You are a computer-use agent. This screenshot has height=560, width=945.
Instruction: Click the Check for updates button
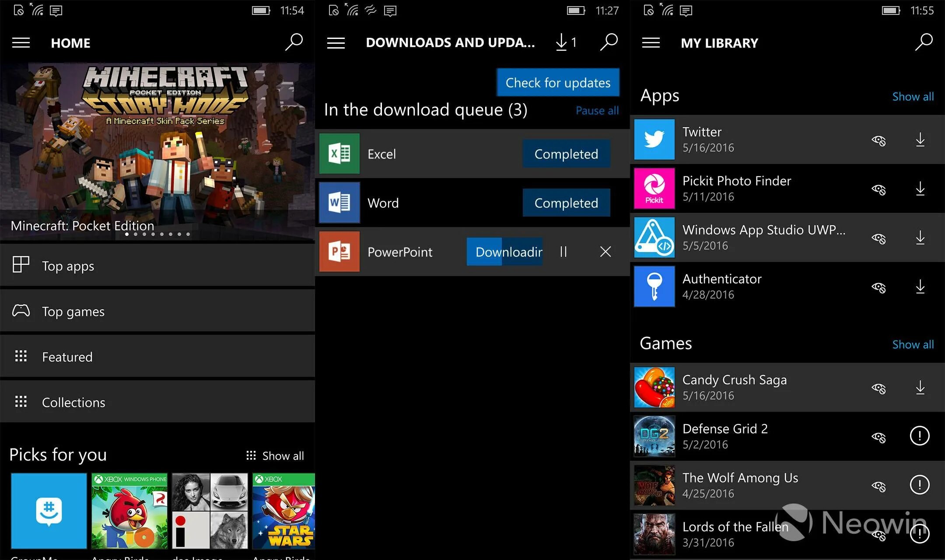[x=558, y=82]
